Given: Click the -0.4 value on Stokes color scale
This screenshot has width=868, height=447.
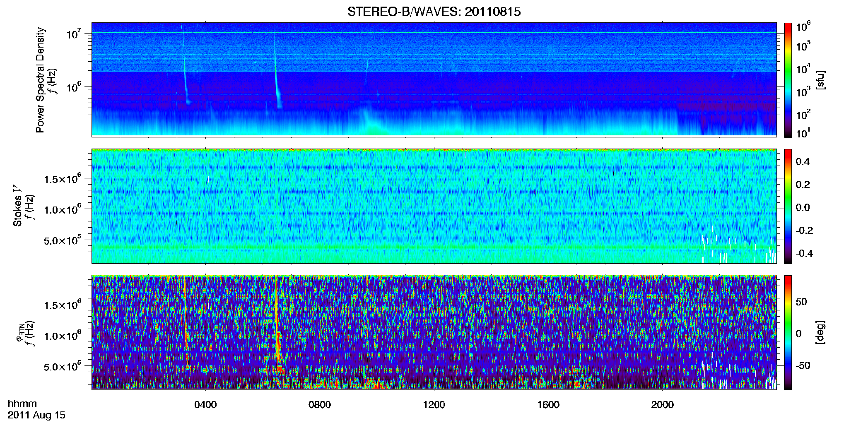Looking at the screenshot, I should pyautogui.click(x=804, y=253).
